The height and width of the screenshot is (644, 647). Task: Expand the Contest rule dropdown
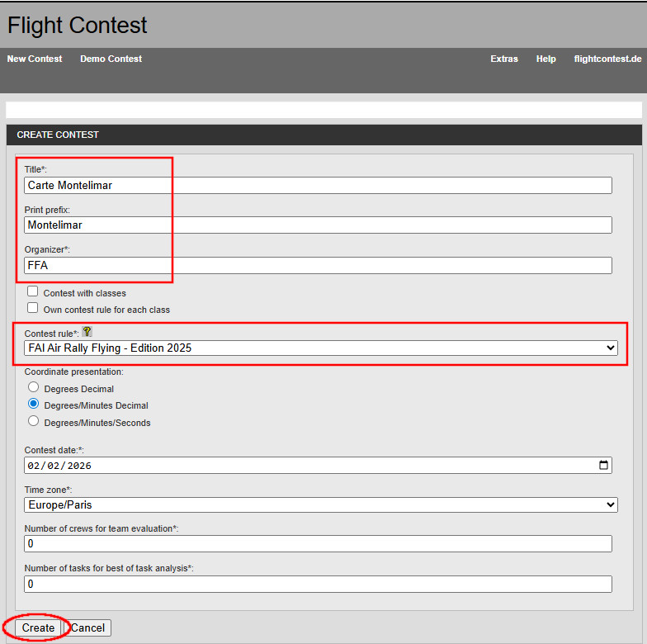point(320,348)
